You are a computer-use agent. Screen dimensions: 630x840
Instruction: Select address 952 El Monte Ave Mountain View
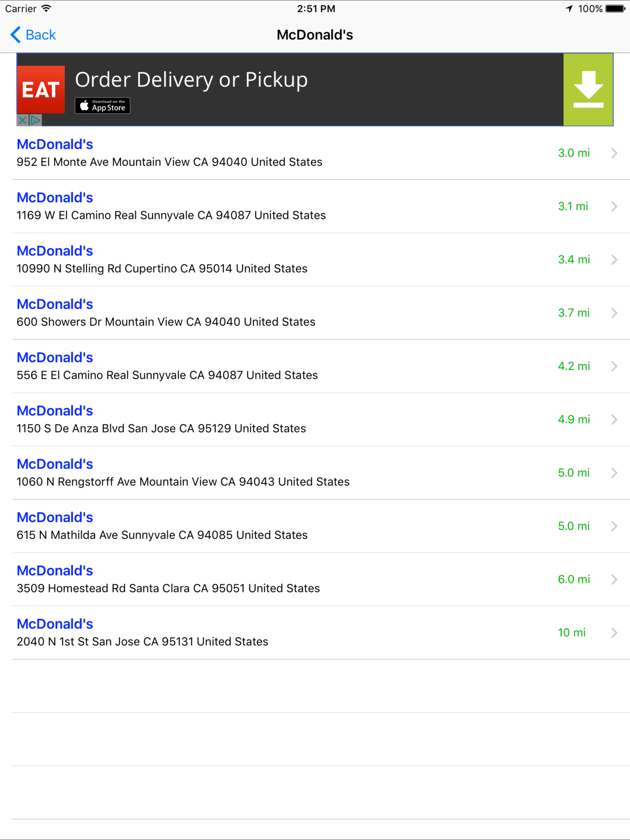(169, 162)
